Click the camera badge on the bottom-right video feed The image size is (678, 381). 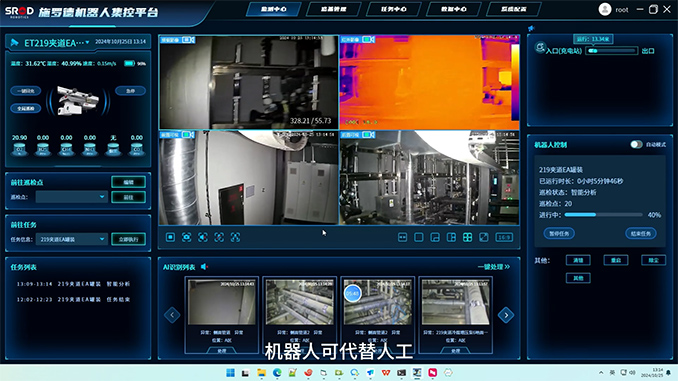[x=368, y=134]
